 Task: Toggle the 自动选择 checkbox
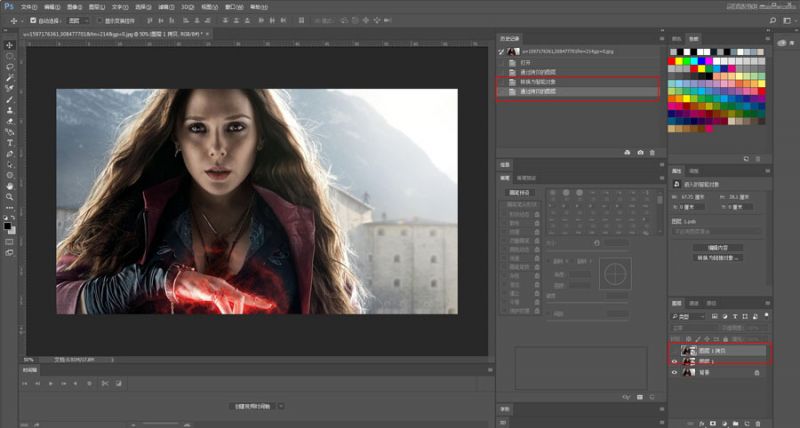[35, 20]
